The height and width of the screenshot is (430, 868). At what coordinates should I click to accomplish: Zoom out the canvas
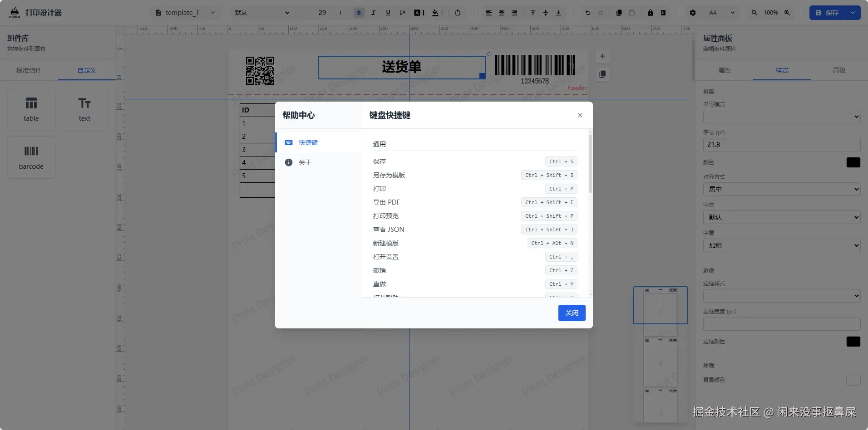(754, 13)
